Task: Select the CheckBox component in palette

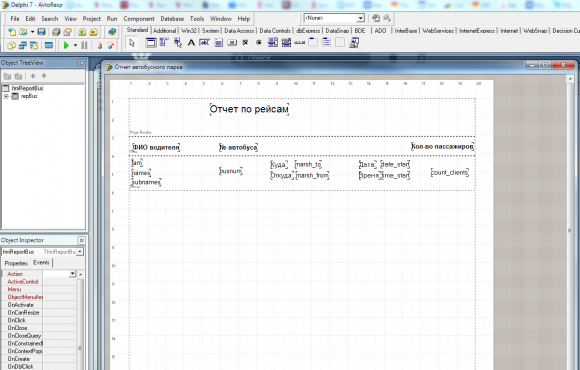Action: pos(245,43)
